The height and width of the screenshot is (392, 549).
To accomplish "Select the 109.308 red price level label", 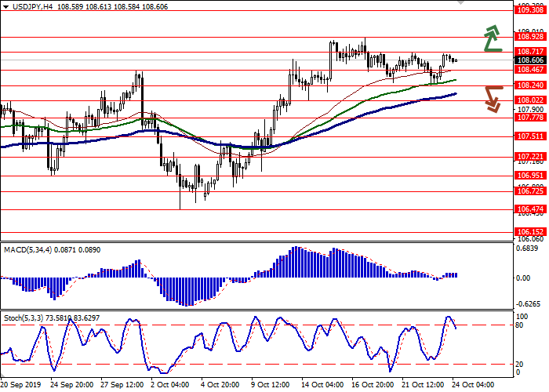I will [x=529, y=10].
